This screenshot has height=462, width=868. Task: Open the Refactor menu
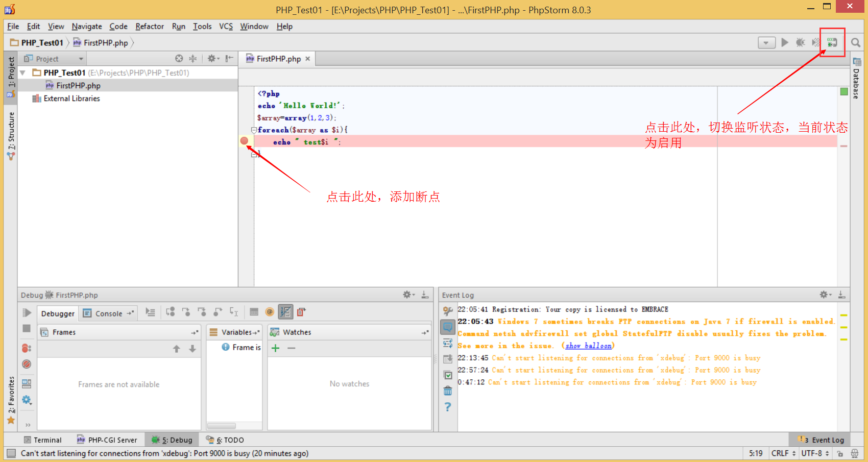(149, 27)
